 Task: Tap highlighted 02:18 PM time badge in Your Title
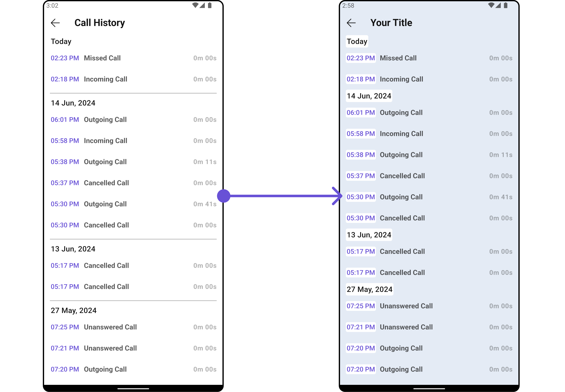(x=361, y=79)
